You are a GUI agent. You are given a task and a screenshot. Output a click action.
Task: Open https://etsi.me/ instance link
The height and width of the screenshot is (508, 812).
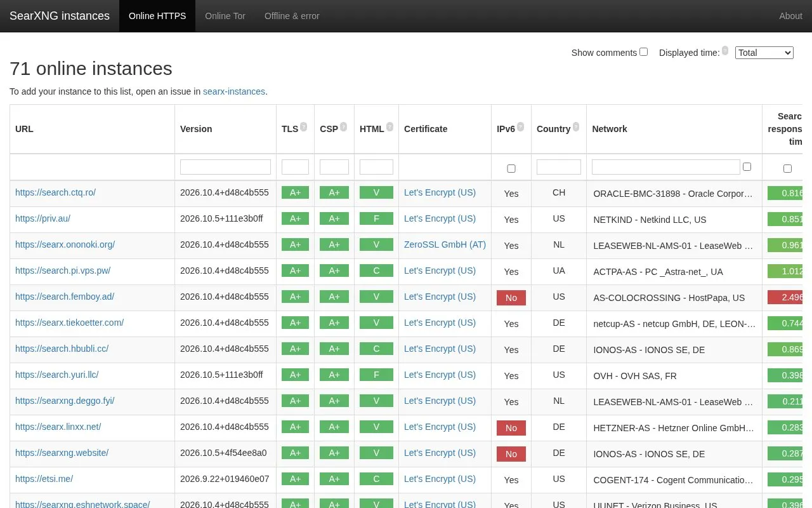44,479
